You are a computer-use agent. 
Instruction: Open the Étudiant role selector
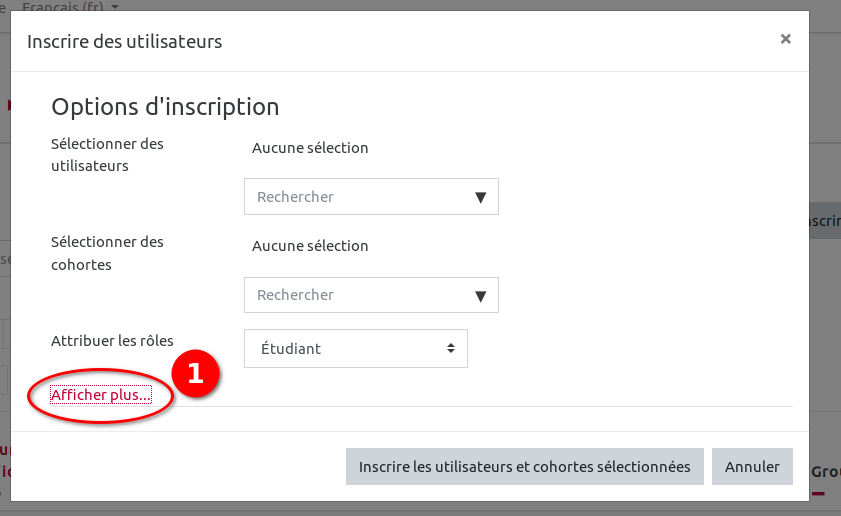click(x=355, y=349)
